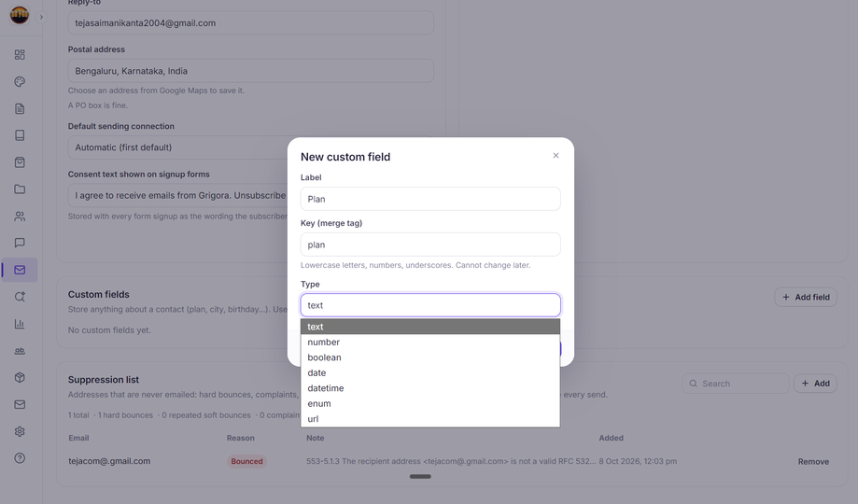858x504 pixels.
Task: Open the palette theme icon in sidebar
Action: tap(20, 81)
